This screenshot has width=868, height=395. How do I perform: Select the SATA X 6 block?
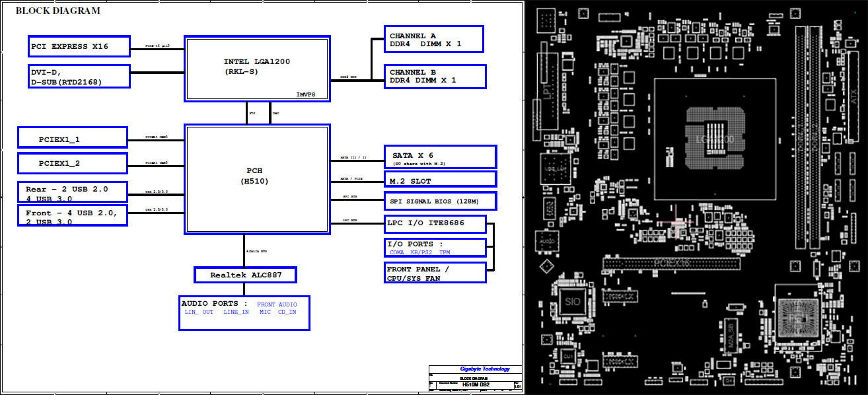440,157
